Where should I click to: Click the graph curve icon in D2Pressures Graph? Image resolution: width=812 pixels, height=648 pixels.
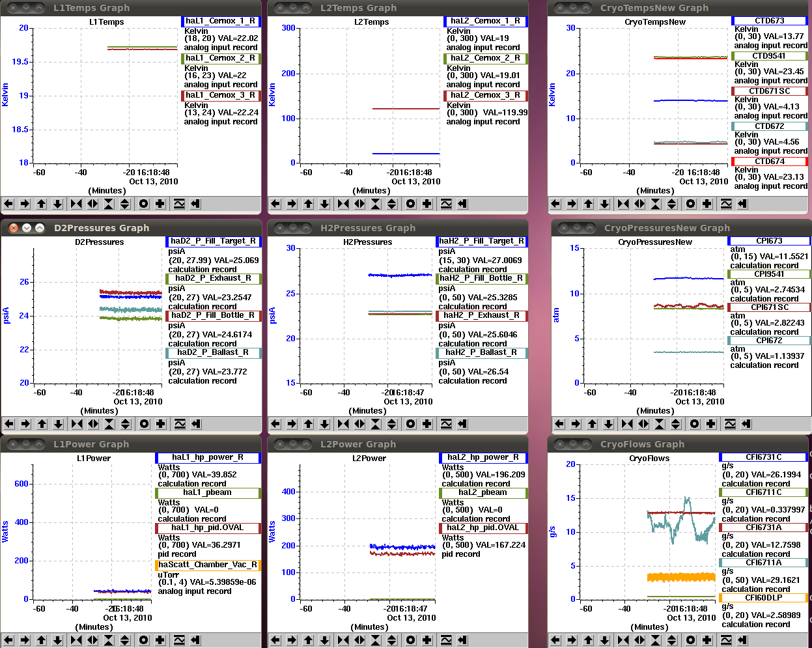click(180, 424)
